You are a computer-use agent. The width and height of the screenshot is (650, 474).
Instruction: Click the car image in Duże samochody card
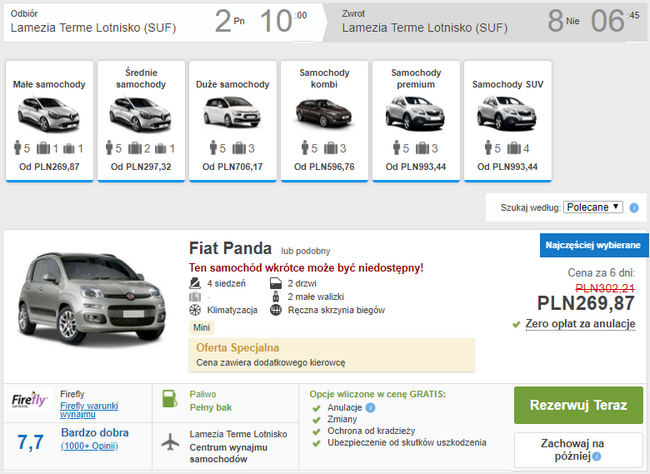[232, 112]
